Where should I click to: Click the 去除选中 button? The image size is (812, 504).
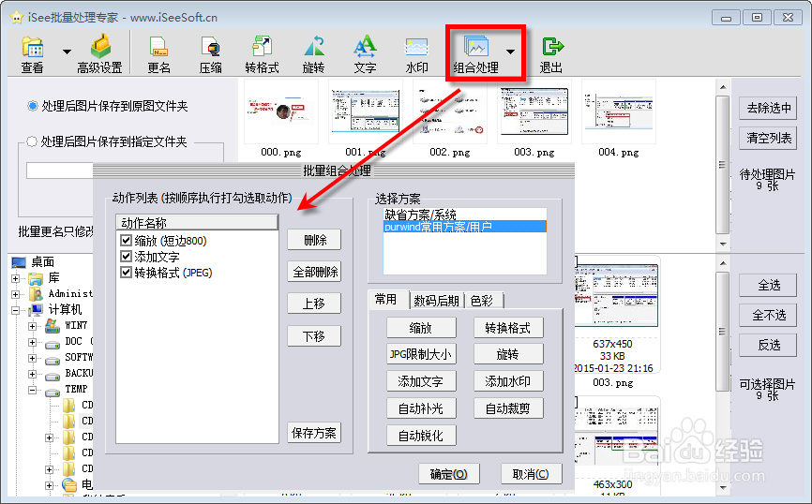(768, 108)
